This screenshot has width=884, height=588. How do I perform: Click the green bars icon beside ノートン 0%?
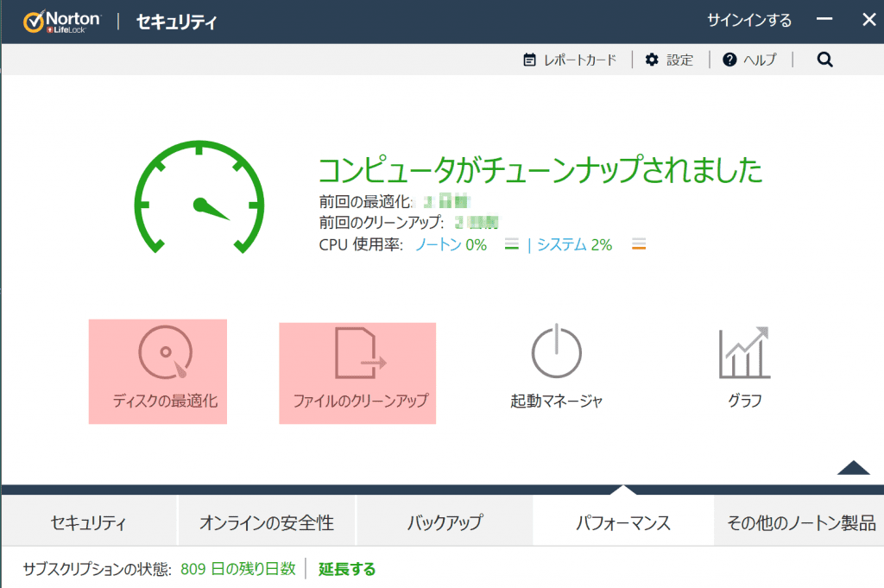point(511,245)
